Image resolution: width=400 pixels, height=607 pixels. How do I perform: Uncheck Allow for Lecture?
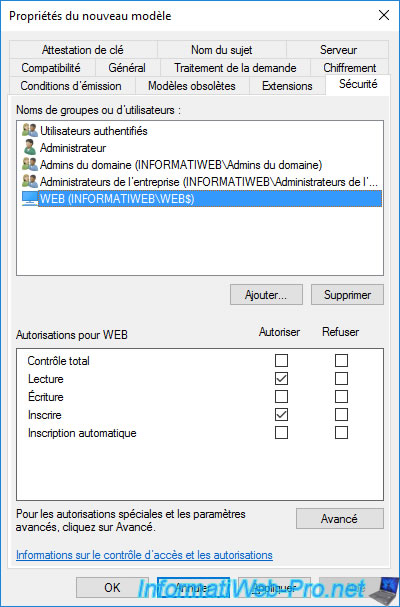coord(282,379)
